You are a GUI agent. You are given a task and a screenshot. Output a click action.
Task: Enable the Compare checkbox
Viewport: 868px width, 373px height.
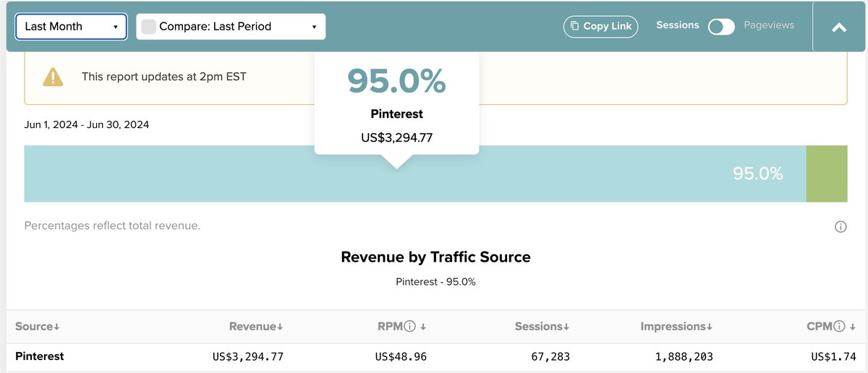(x=148, y=27)
